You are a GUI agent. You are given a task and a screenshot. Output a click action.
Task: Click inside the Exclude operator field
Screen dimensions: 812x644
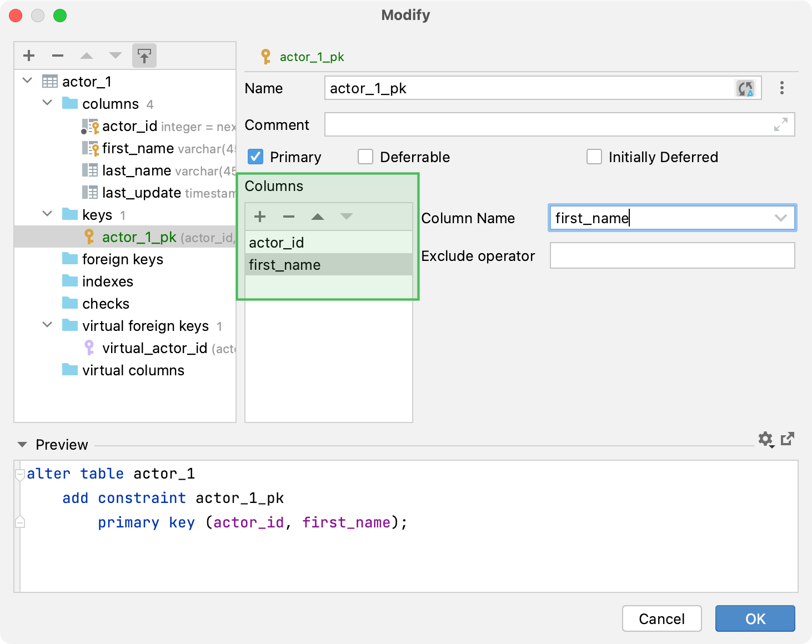[672, 255]
